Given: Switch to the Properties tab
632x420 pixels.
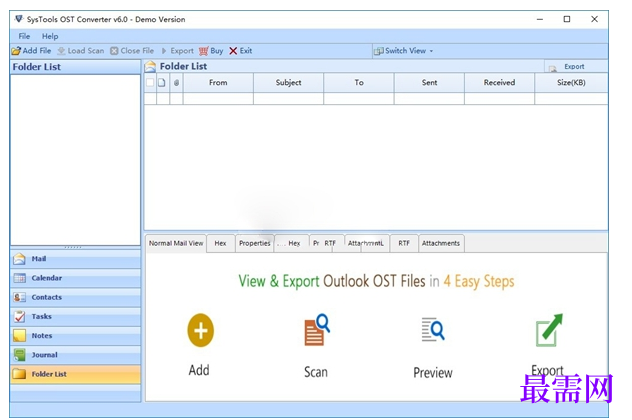Looking at the screenshot, I should [254, 243].
